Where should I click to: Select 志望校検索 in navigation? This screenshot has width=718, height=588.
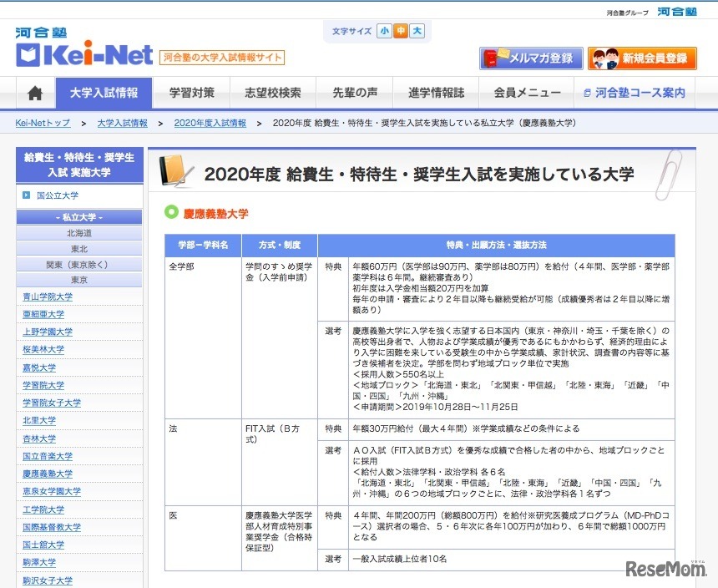point(272,94)
